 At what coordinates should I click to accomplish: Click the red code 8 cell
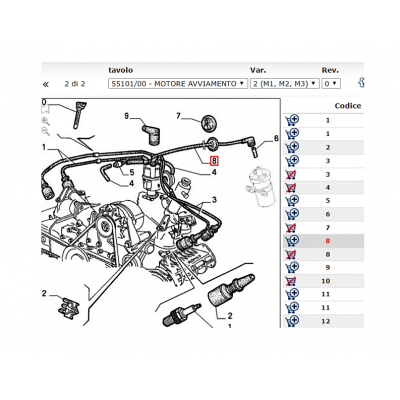(x=328, y=241)
